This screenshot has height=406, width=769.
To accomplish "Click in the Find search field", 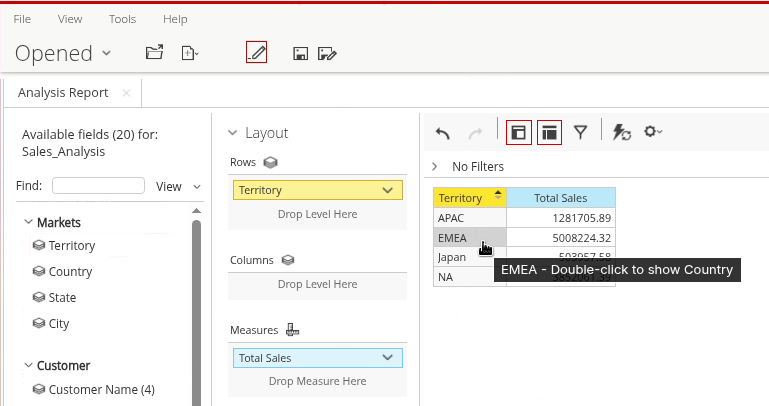I will point(98,186).
